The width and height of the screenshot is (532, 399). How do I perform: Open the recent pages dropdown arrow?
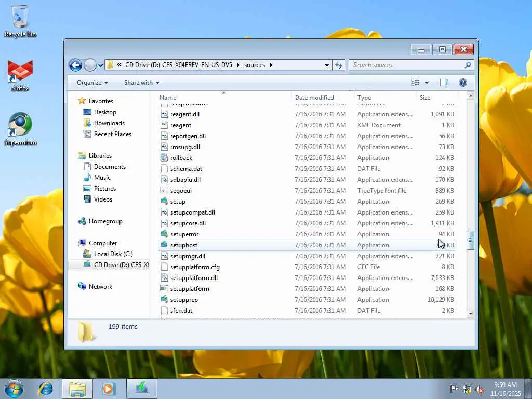pos(100,65)
